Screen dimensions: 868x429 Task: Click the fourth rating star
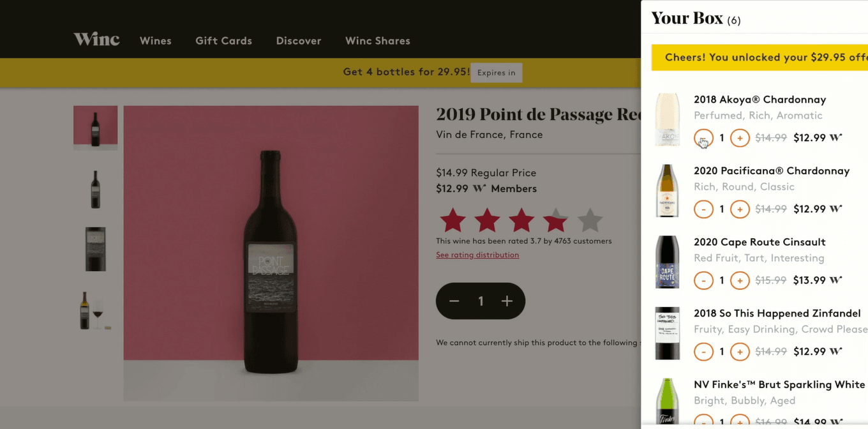[555, 220]
